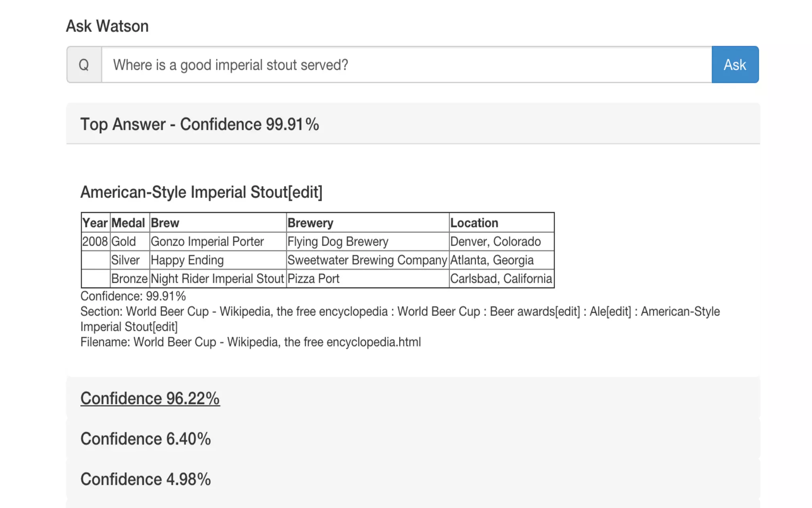Click the Happy Ending brew cell
This screenshot has height=508, width=812.
pos(187,260)
